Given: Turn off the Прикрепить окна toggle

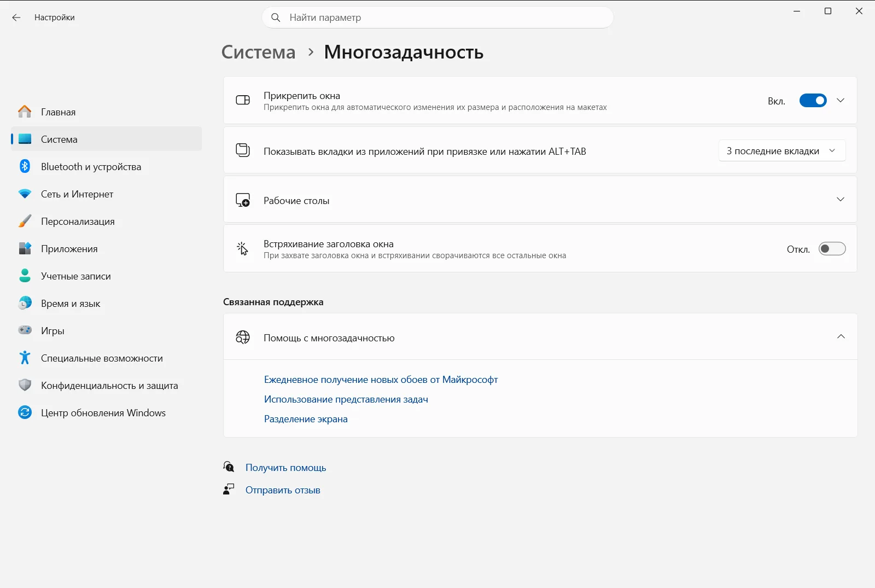Looking at the screenshot, I should [813, 101].
